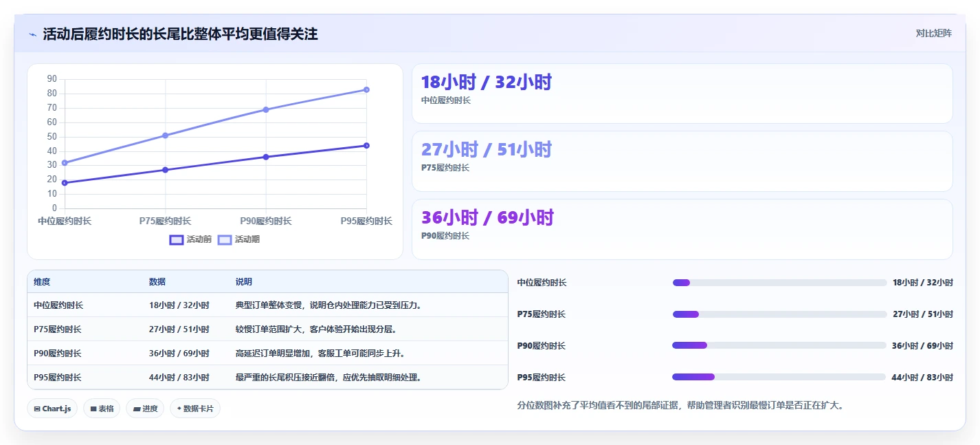Click the 表格 tag
The height and width of the screenshot is (445, 980).
(x=102, y=409)
